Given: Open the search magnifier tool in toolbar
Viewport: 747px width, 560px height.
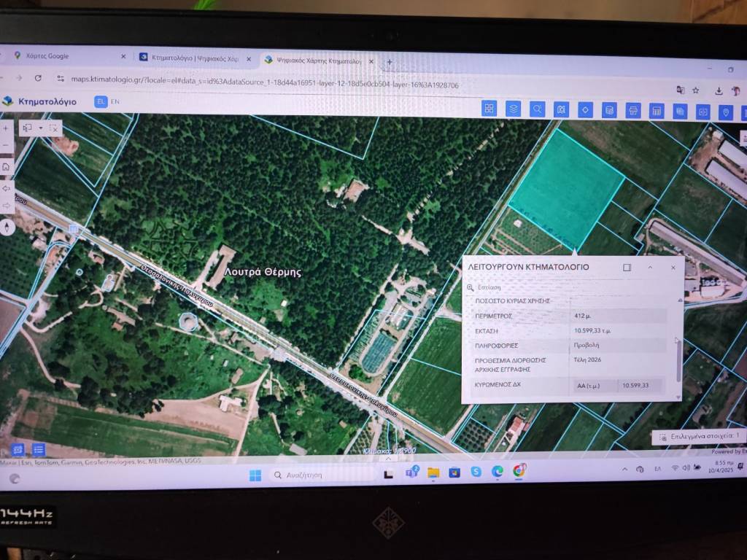Looking at the screenshot, I should coord(538,109).
